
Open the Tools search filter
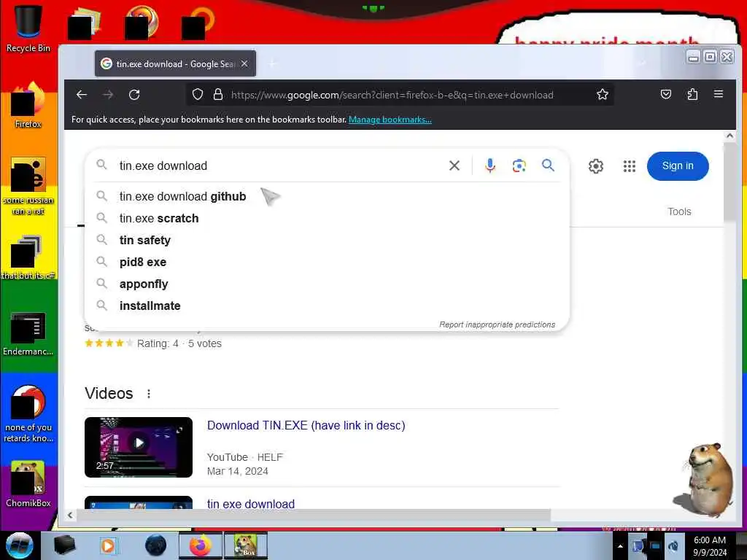[679, 211]
